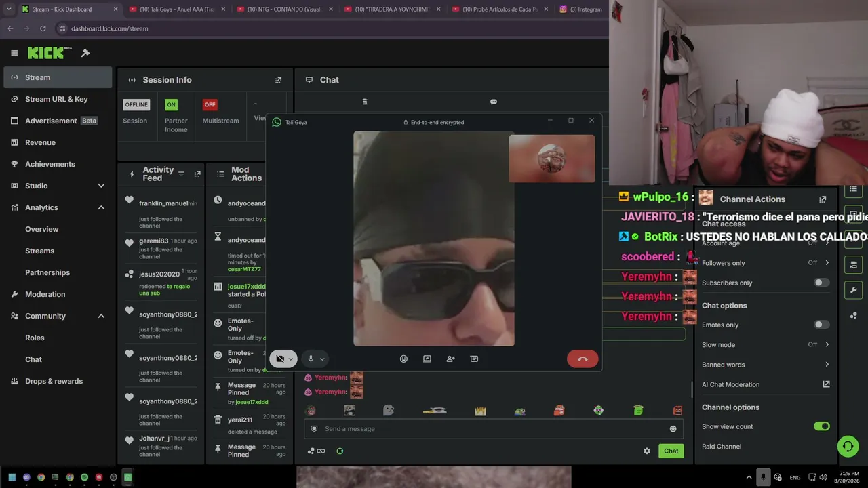Viewport: 868px width, 488px height.
Task: Open Banned words settings chevron
Action: tap(827, 365)
